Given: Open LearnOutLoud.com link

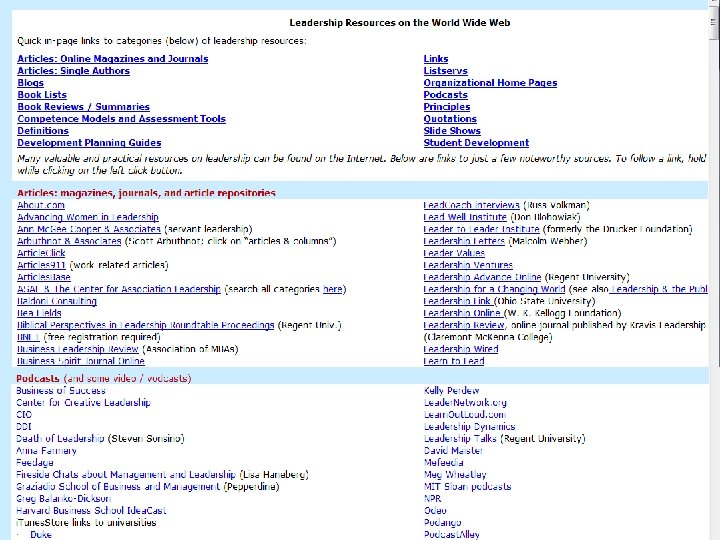Looking at the screenshot, I should 465,414.
